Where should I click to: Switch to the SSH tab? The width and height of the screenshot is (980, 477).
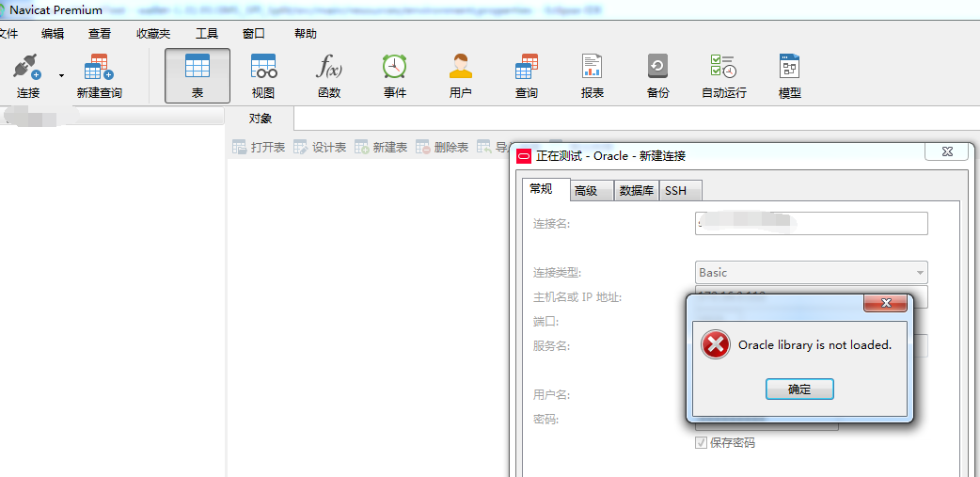tap(681, 191)
